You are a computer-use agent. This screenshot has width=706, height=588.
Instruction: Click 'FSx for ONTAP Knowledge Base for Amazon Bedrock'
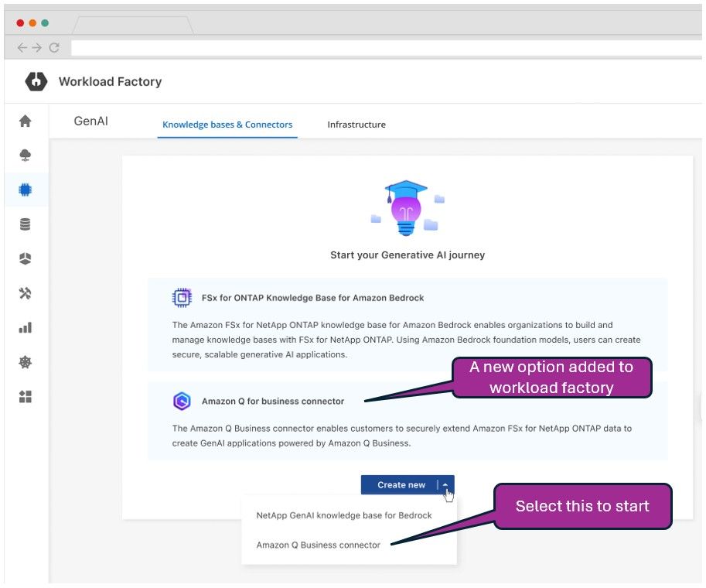313,298
